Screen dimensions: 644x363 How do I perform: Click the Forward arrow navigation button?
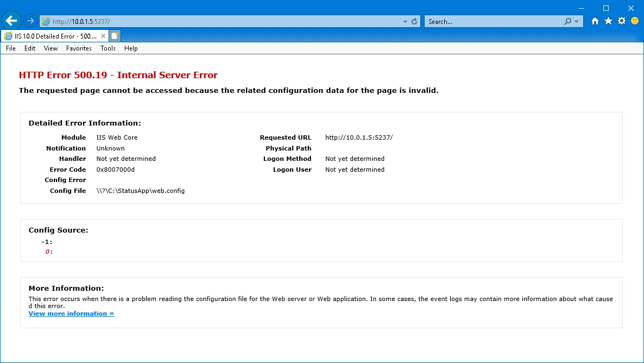30,21
